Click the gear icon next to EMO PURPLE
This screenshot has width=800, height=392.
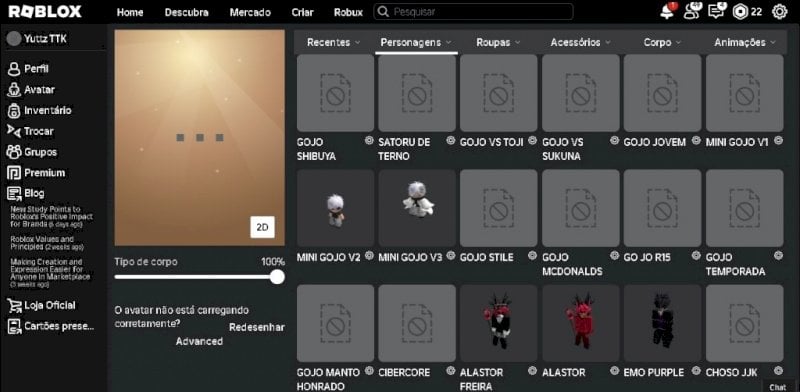[696, 371]
